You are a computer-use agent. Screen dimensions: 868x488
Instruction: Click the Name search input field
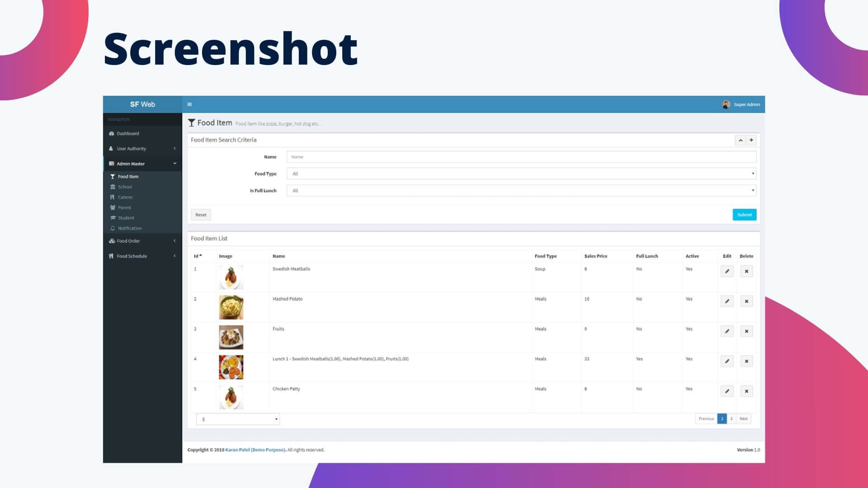(x=521, y=157)
